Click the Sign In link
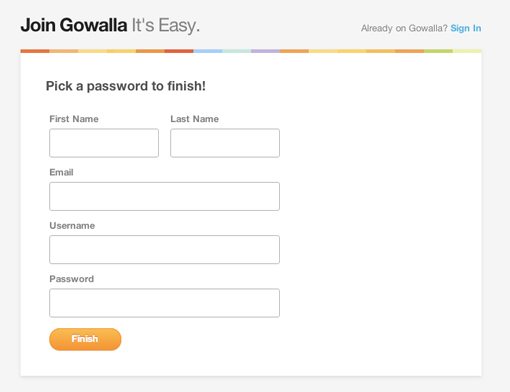Screen dimensions: 510x392 pyautogui.click(x=466, y=28)
